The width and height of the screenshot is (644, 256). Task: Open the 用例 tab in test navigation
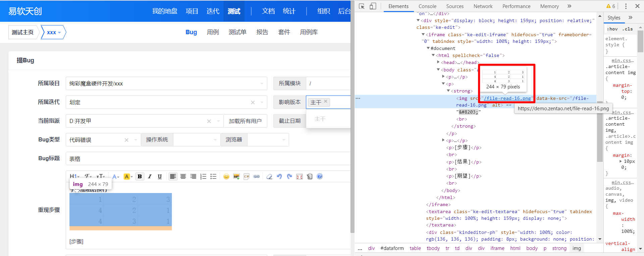coord(213,32)
